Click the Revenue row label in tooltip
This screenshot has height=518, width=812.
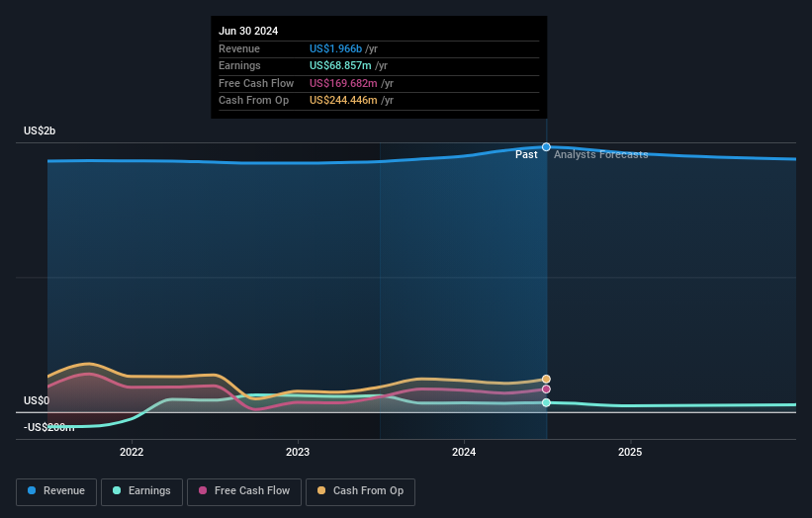[239, 48]
